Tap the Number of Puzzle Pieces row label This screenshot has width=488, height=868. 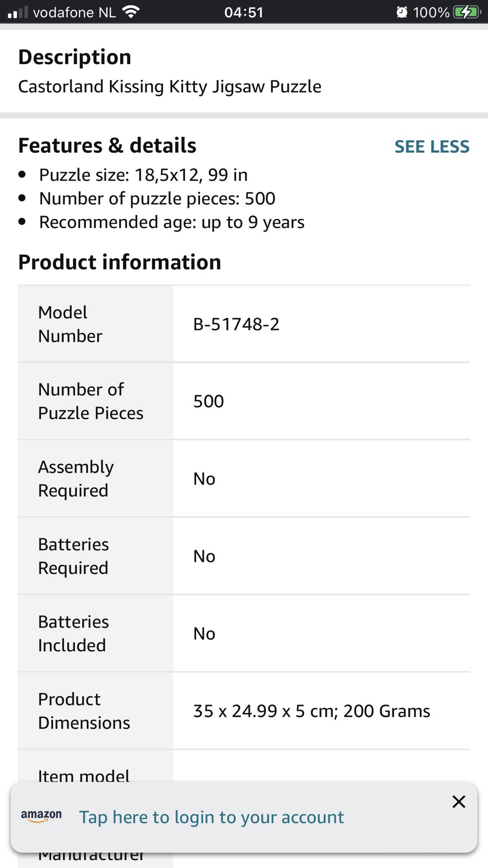click(x=91, y=401)
